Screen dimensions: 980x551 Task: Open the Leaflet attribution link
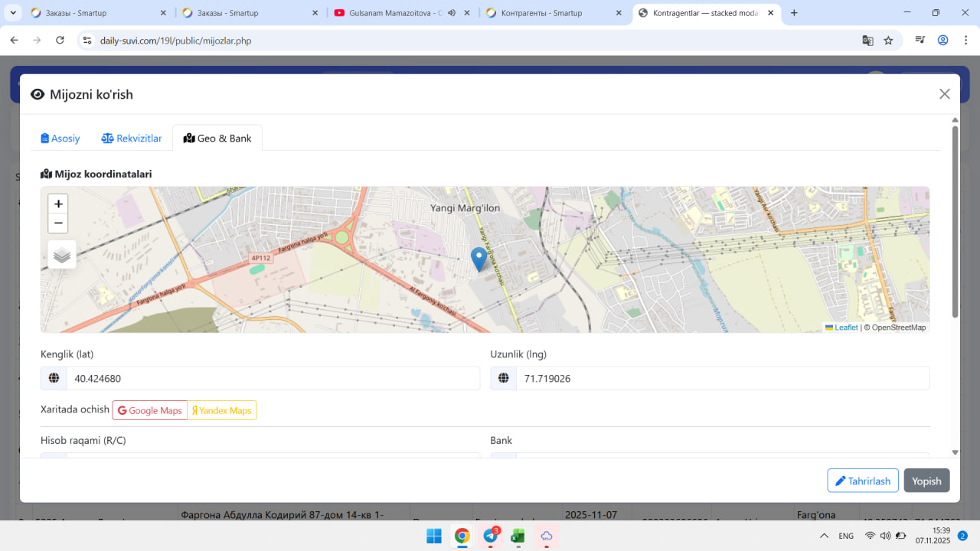(x=845, y=328)
